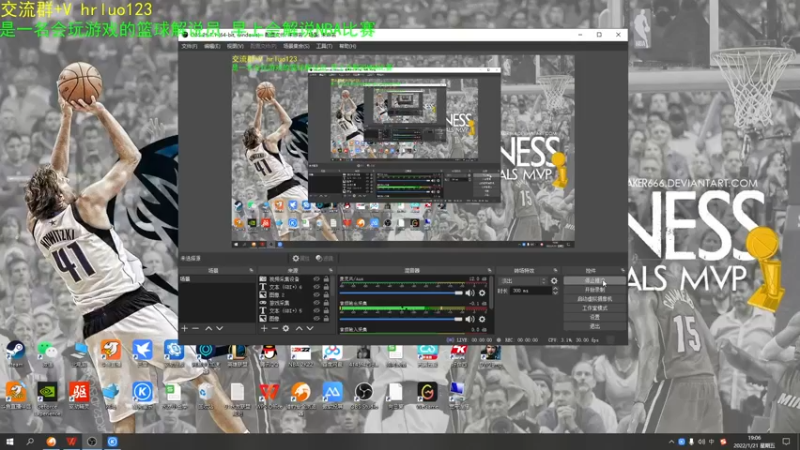Click 退出 exit button in Controls
Image resolution: width=800 pixels, height=450 pixels.
(x=595, y=327)
